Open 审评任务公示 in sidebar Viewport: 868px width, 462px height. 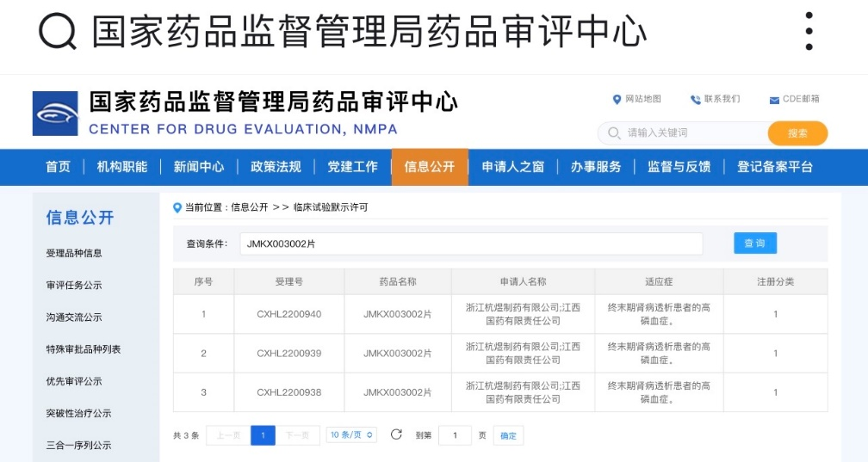click(x=74, y=286)
